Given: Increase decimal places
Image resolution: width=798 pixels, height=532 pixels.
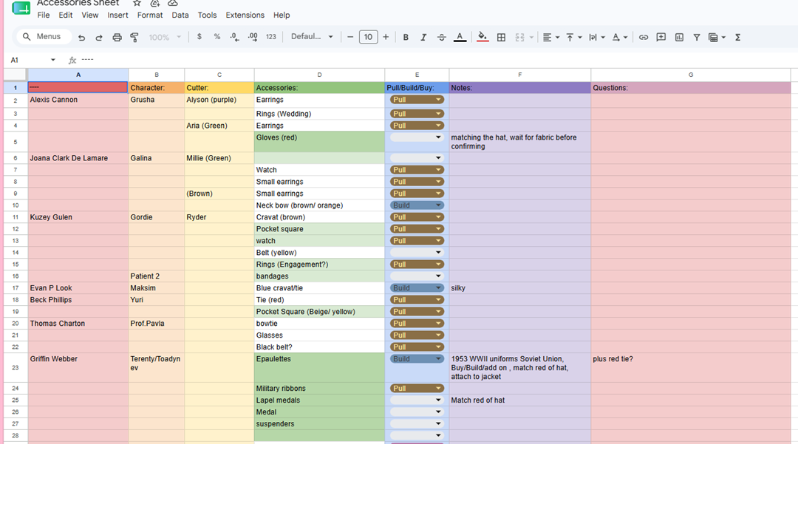Looking at the screenshot, I should coord(253,37).
